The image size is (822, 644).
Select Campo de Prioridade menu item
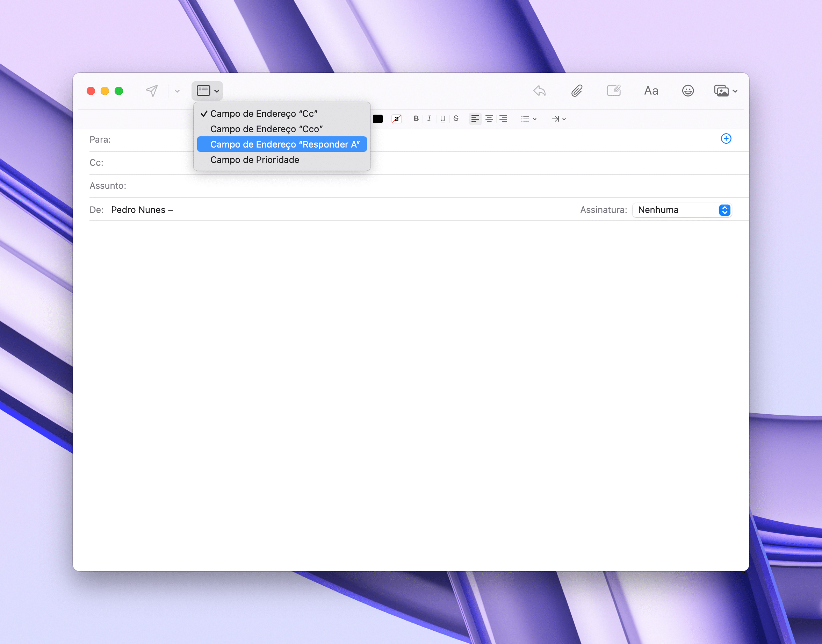pyautogui.click(x=282, y=160)
